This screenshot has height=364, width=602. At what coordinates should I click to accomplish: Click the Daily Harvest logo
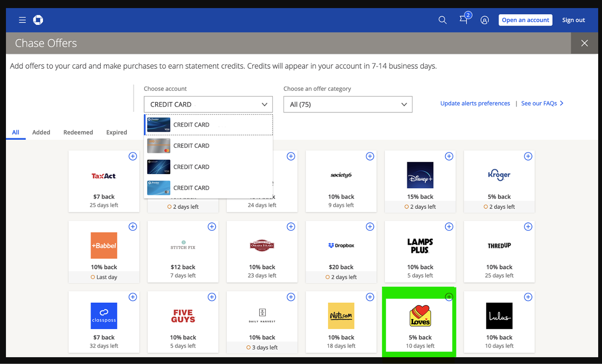pos(262,316)
